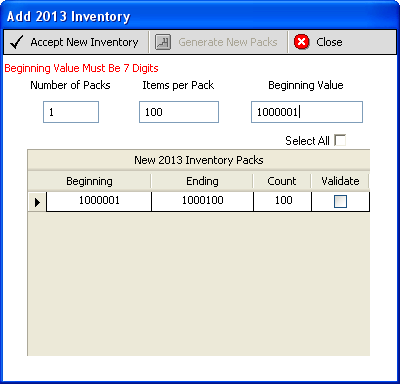
Task: Click the Generate New Packs icon
Action: [x=163, y=42]
